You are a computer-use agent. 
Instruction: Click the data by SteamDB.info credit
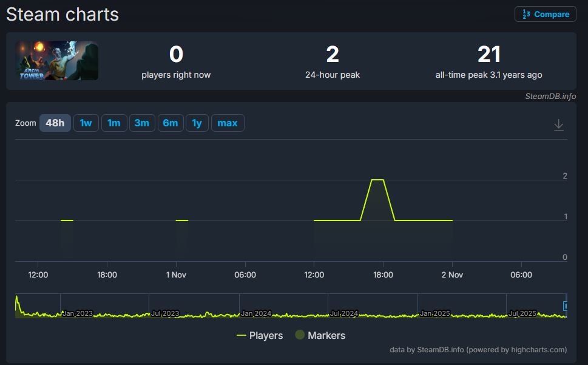pos(478,350)
